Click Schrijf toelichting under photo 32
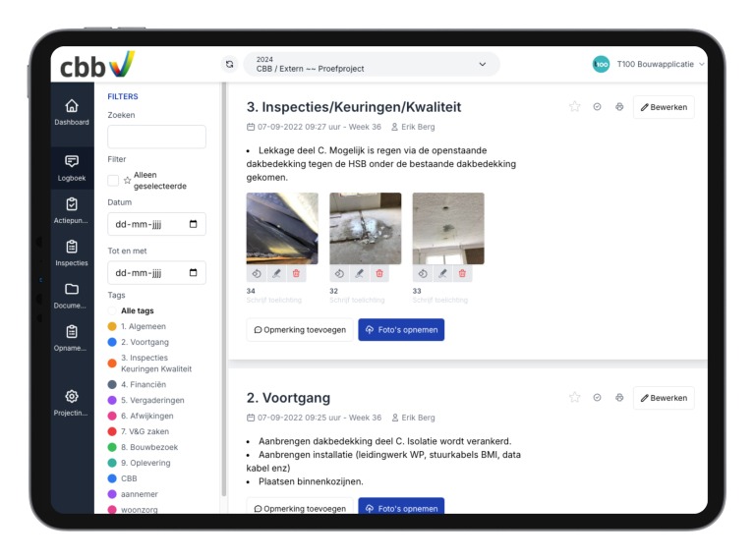755x560 pixels. point(357,301)
